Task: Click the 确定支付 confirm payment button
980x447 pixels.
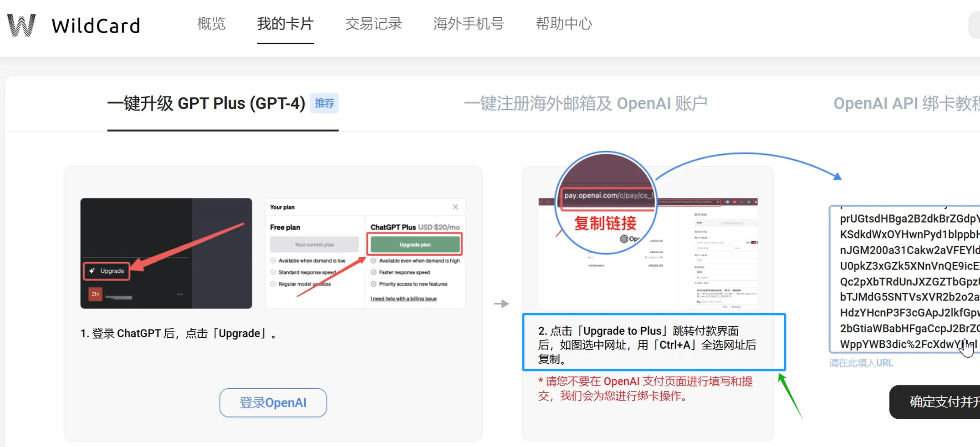Action: click(x=934, y=402)
